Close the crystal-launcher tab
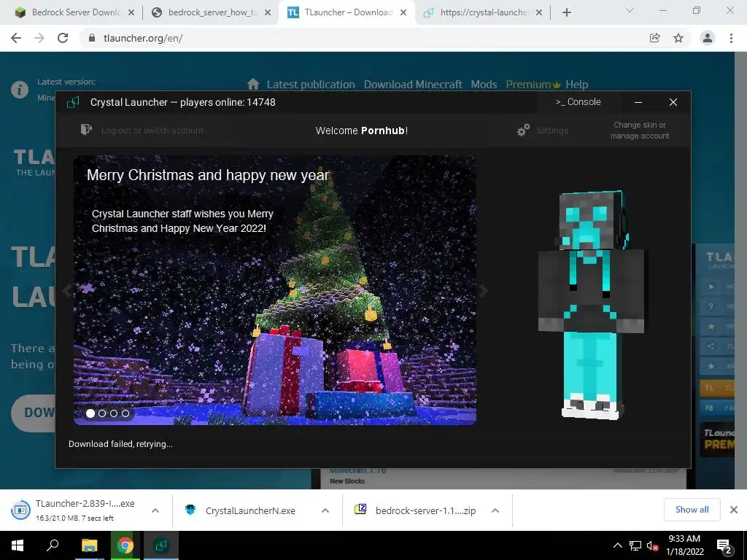Viewport: 747px width, 560px height. 539,13
